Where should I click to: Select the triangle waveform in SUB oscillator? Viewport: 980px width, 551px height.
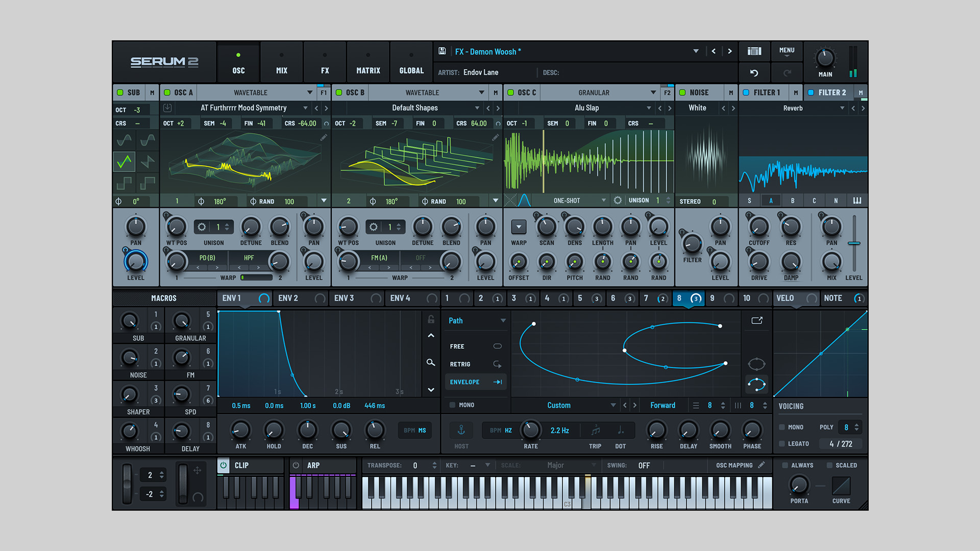click(124, 162)
